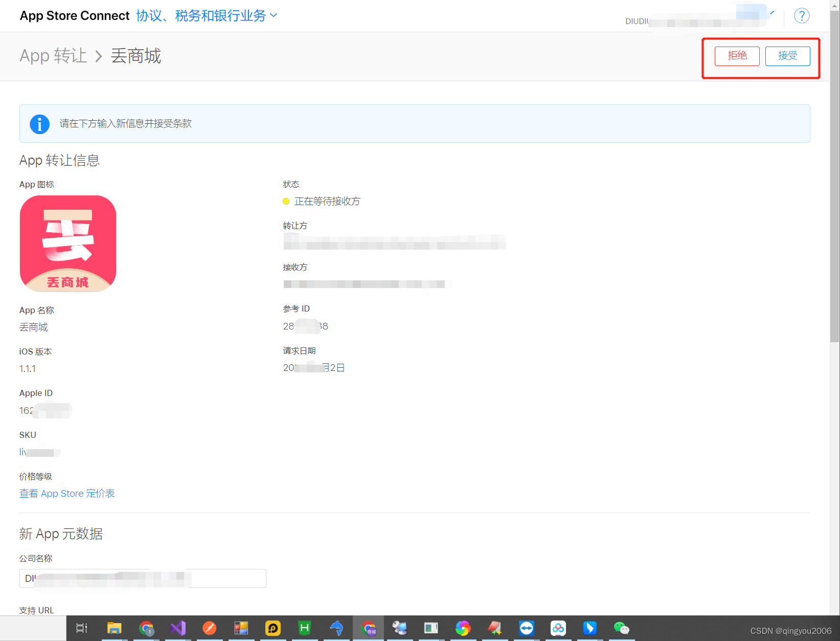Click the 接受 (Accept) button
This screenshot has width=840, height=641.
click(x=787, y=56)
